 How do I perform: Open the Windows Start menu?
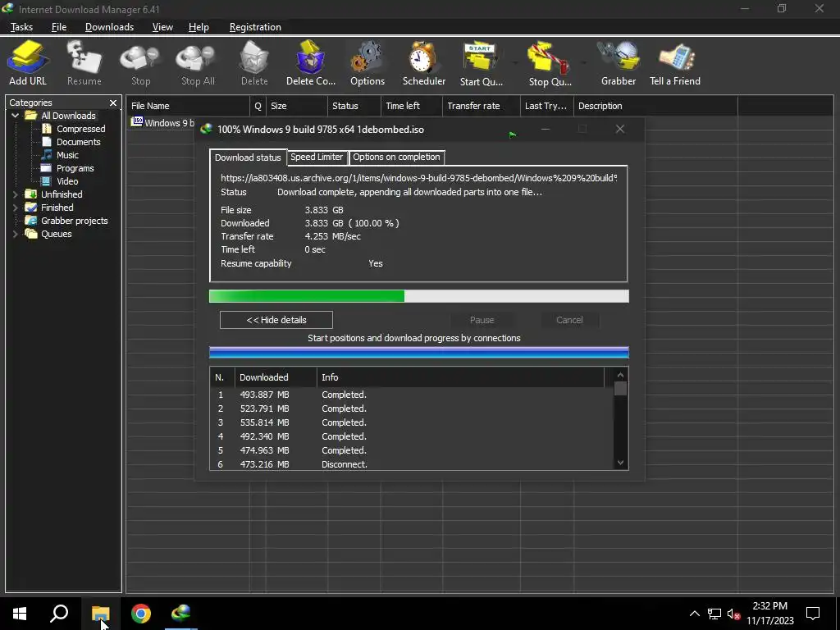click(x=20, y=614)
